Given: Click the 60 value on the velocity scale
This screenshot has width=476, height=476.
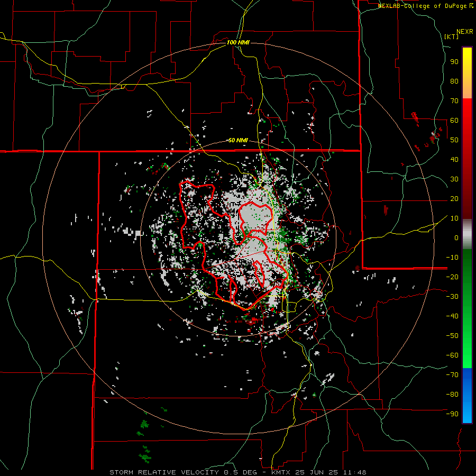Looking at the screenshot, I should 454,120.
